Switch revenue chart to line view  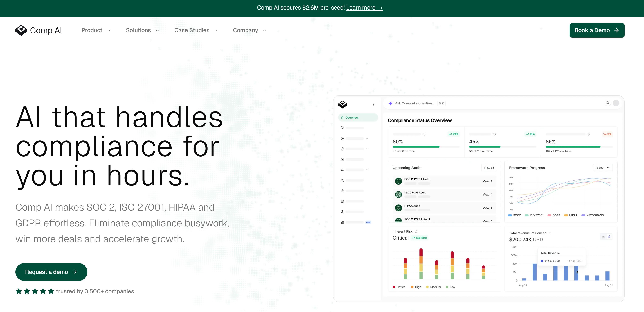[603, 236]
